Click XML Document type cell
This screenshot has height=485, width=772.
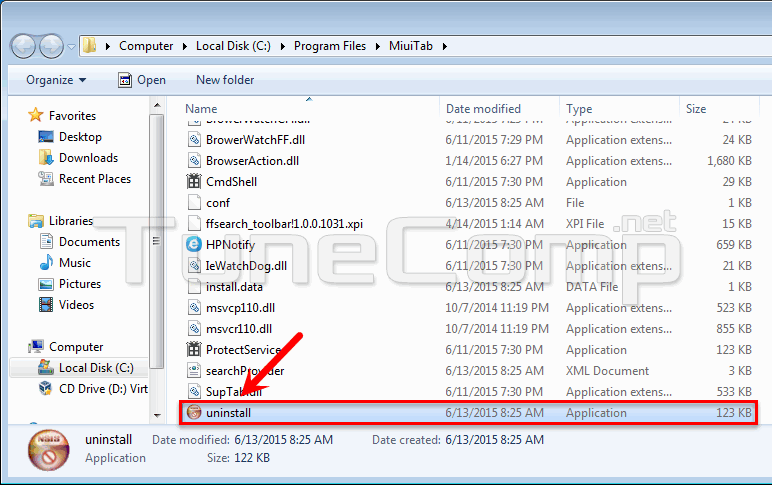click(608, 371)
